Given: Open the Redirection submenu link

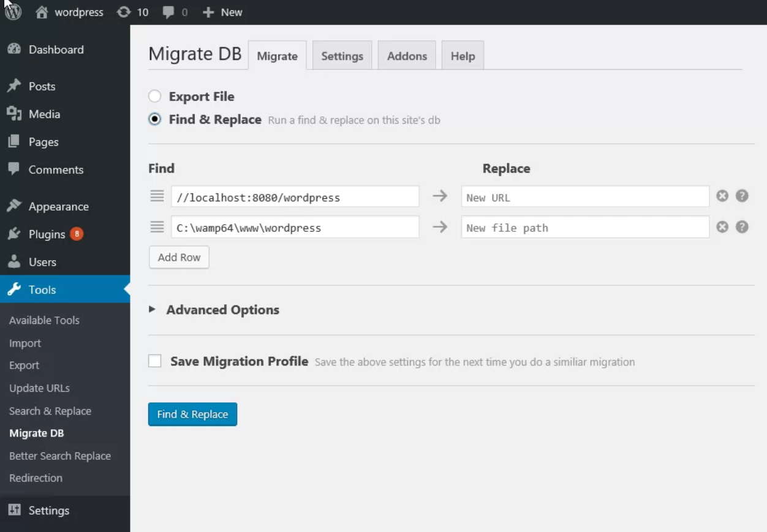Looking at the screenshot, I should click(x=36, y=478).
